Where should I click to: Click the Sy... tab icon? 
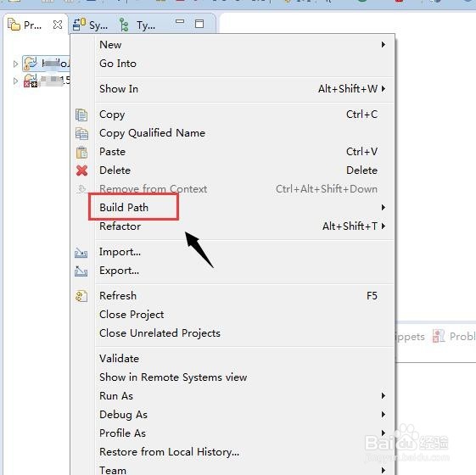click(x=79, y=25)
